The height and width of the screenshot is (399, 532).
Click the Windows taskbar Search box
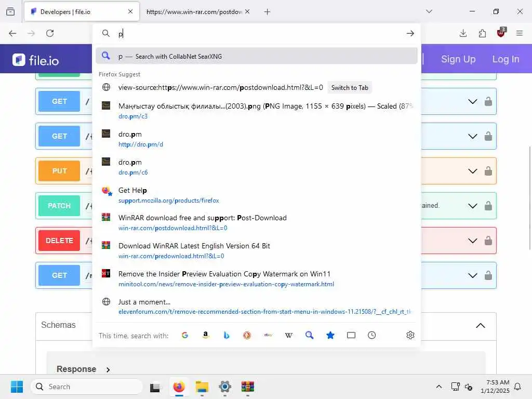click(87, 387)
